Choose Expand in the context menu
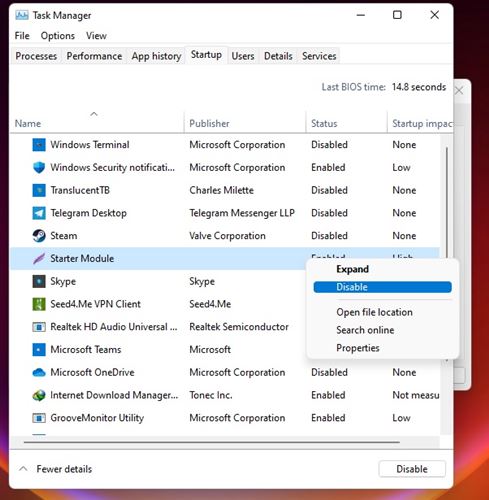The width and height of the screenshot is (489, 500). (352, 269)
